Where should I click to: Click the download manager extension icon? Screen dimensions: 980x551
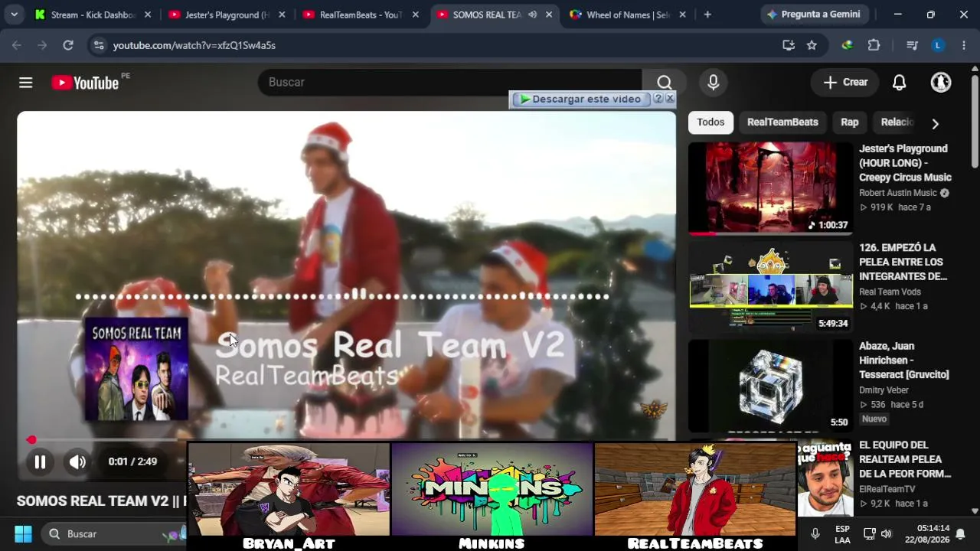click(x=847, y=45)
